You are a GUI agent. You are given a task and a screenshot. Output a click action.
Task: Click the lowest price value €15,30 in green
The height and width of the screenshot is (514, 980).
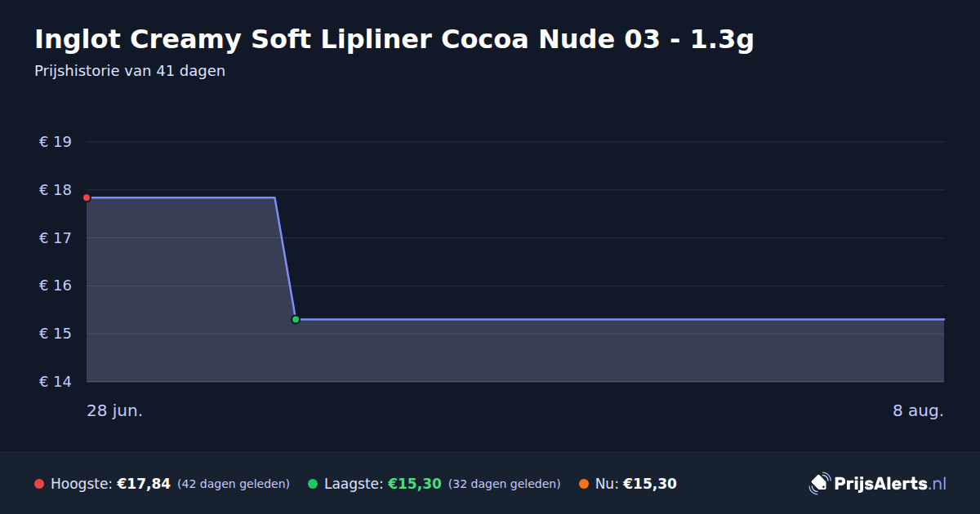tap(415, 484)
